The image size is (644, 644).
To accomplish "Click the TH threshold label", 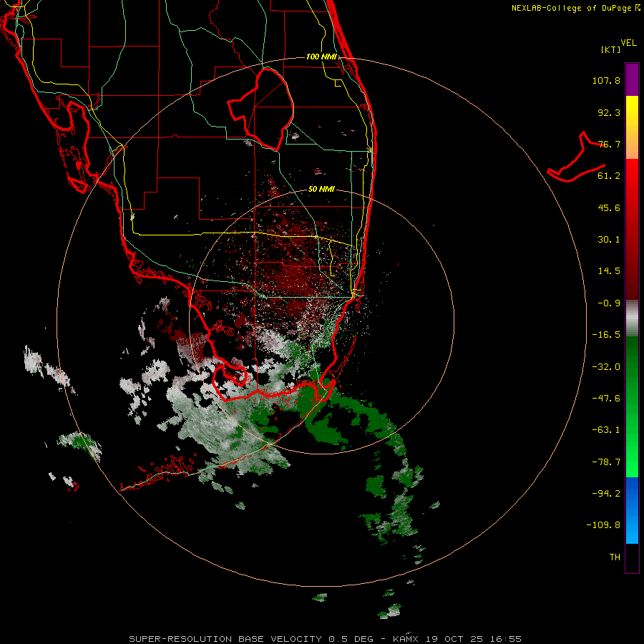I will click(x=615, y=557).
